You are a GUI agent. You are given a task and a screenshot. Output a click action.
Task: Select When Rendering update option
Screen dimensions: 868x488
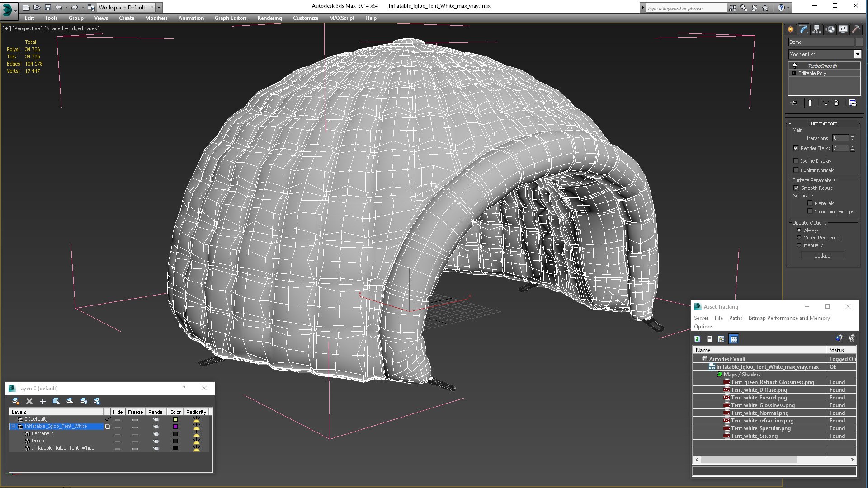coord(799,238)
